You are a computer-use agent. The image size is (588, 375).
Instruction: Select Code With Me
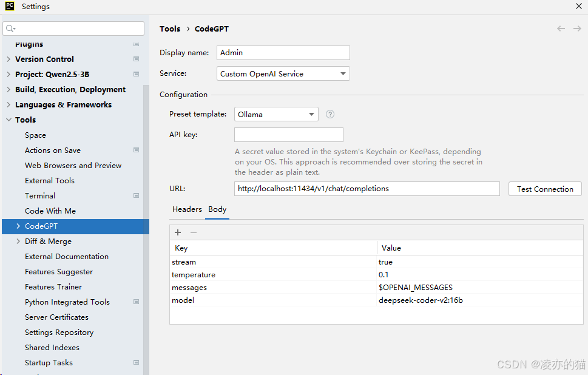coord(50,211)
